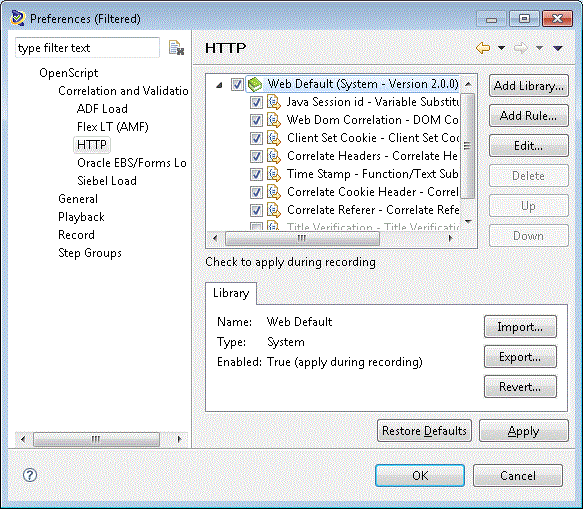This screenshot has height=509, width=583.
Task: Click the preference tree horizontal scrollbar thumb
Action: click(x=96, y=439)
